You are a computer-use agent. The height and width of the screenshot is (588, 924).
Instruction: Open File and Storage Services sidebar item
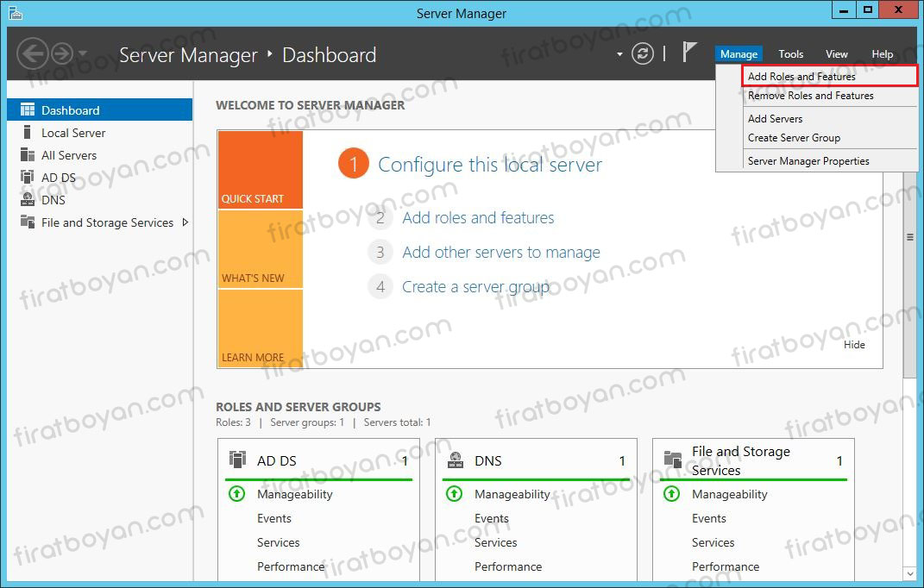click(99, 222)
